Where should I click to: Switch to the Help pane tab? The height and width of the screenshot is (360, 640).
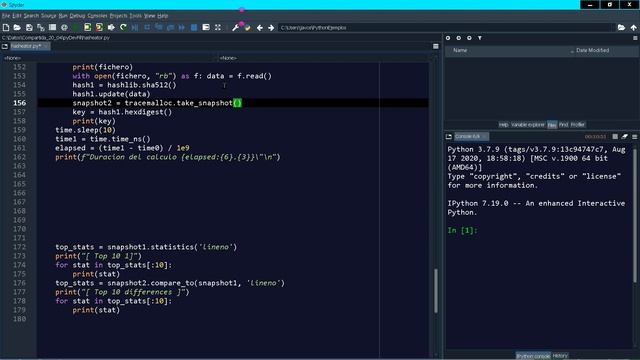pyautogui.click(x=504, y=124)
